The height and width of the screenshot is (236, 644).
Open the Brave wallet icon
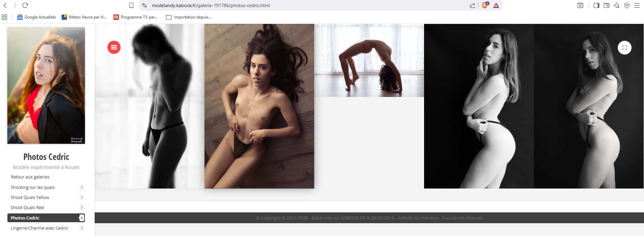click(607, 5)
